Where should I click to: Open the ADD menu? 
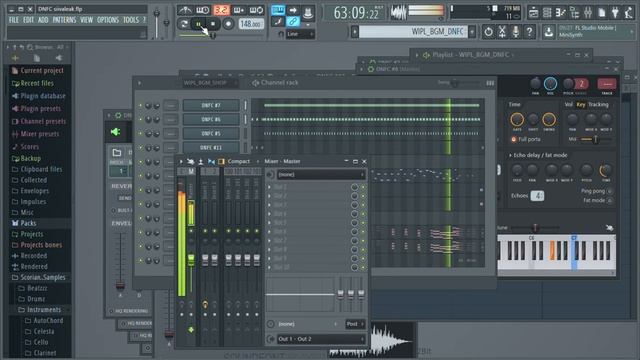point(43,20)
